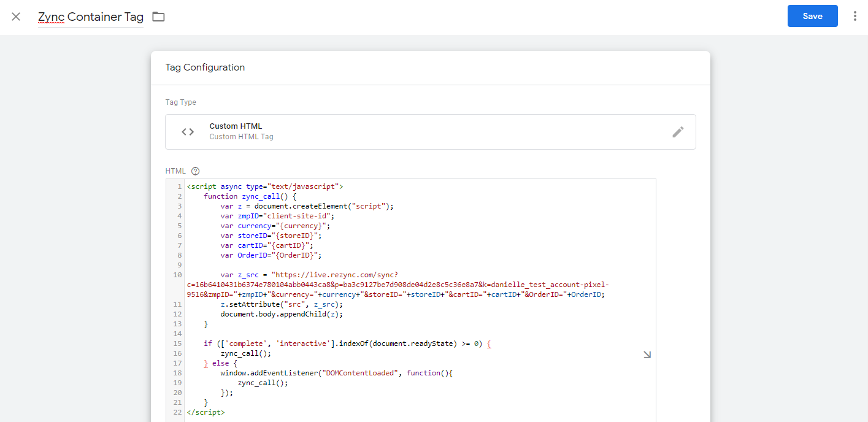Click the Tag Configuration section heading
Screen dimensions: 868x422
tap(205, 67)
